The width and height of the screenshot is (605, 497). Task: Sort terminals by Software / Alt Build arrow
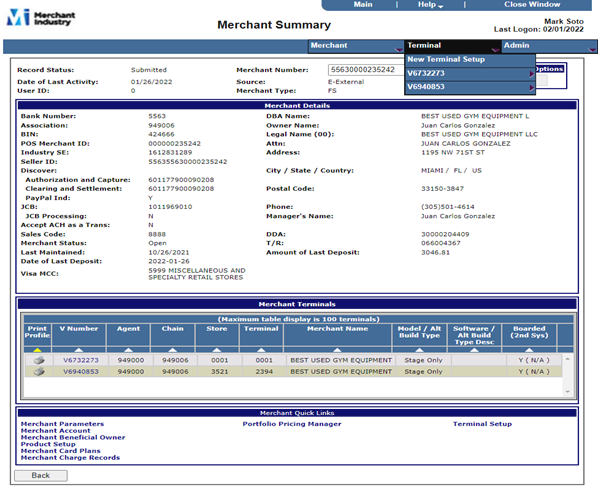click(x=474, y=350)
